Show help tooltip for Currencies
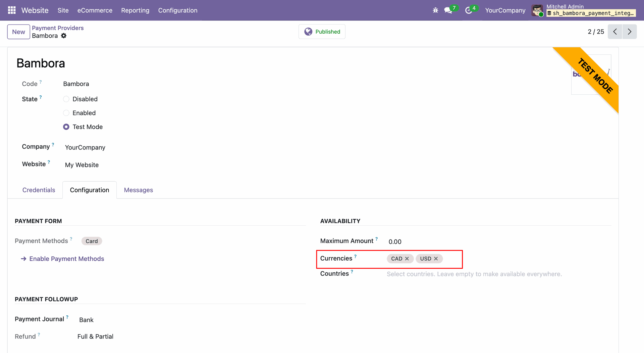644x353 pixels. (356, 256)
